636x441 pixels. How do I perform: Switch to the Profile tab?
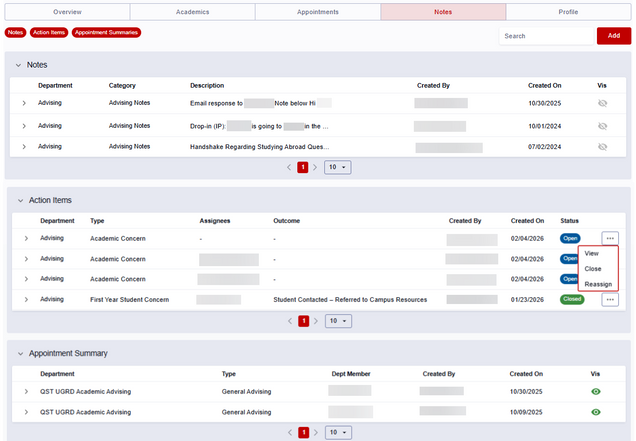coord(568,12)
